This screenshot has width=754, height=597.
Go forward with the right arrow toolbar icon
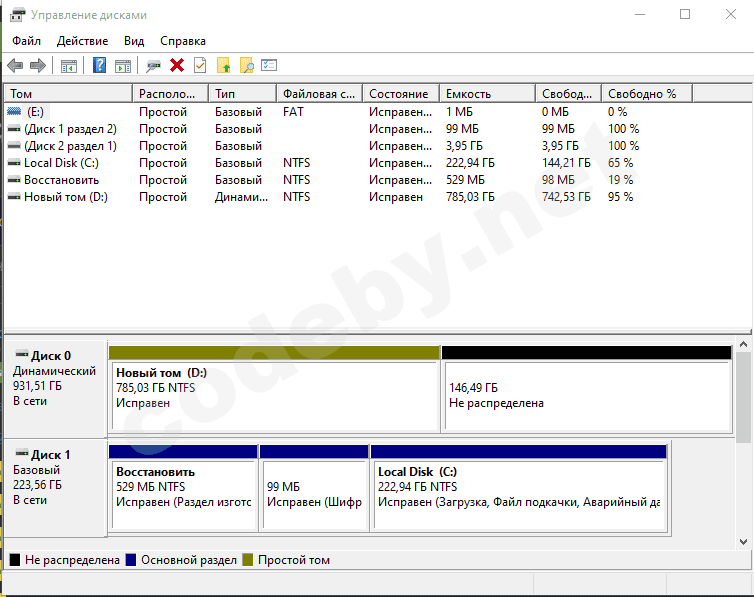pyautogui.click(x=38, y=65)
